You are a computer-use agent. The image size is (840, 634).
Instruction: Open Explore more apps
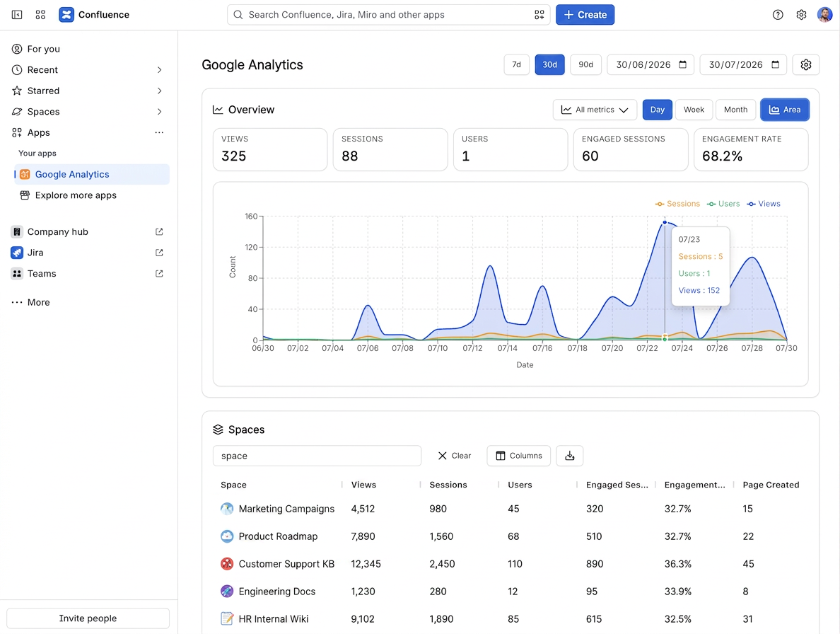[x=68, y=195]
